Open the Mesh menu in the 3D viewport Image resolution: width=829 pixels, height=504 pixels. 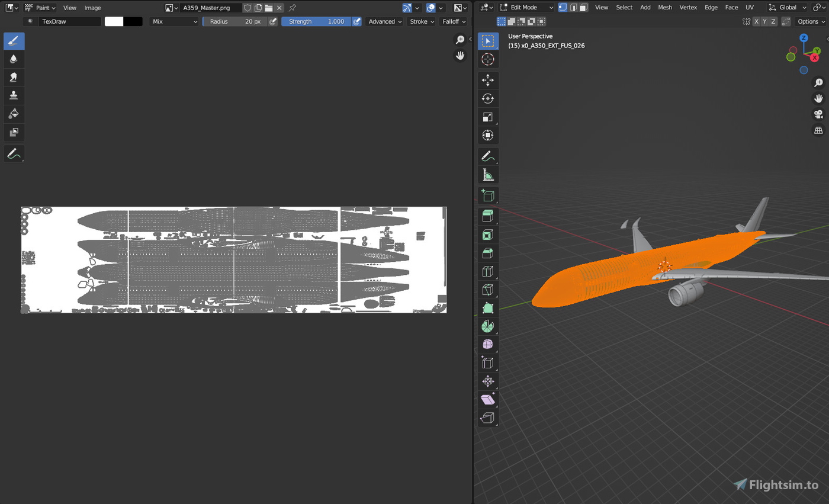tap(665, 7)
